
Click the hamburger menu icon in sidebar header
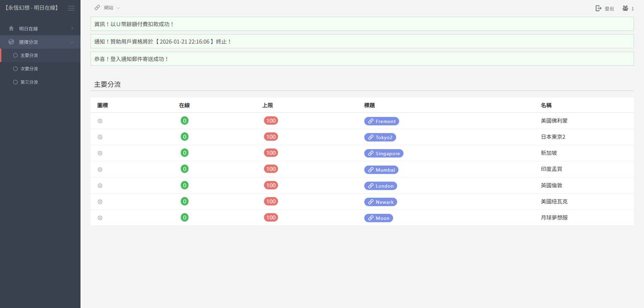coord(71,8)
